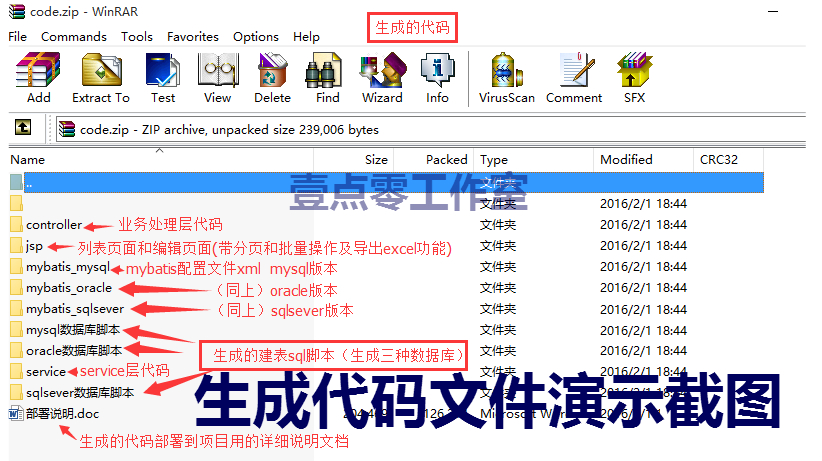The width and height of the screenshot is (822, 461).
Task: Select the 部署说明.doc file name
Action: pyautogui.click(x=62, y=413)
